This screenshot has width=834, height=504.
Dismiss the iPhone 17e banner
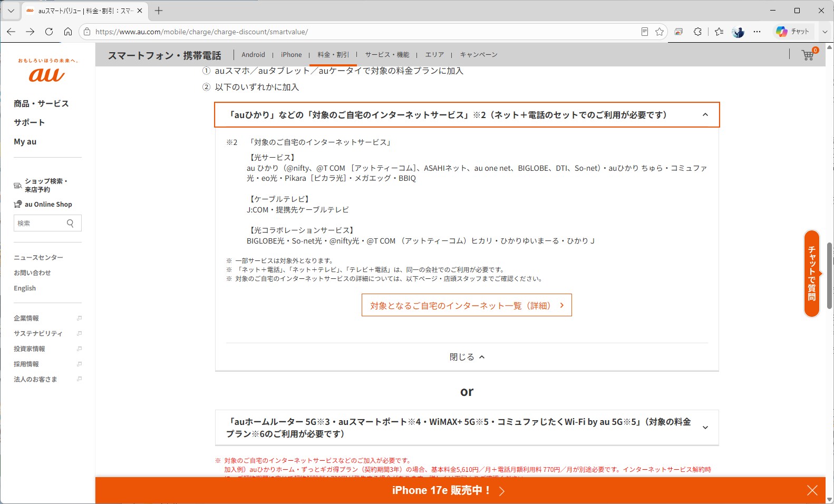(812, 491)
